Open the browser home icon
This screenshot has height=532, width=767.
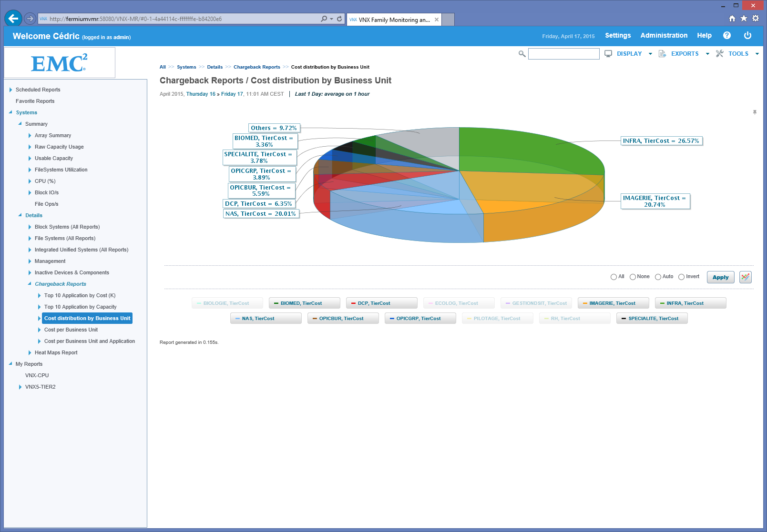[x=732, y=19]
